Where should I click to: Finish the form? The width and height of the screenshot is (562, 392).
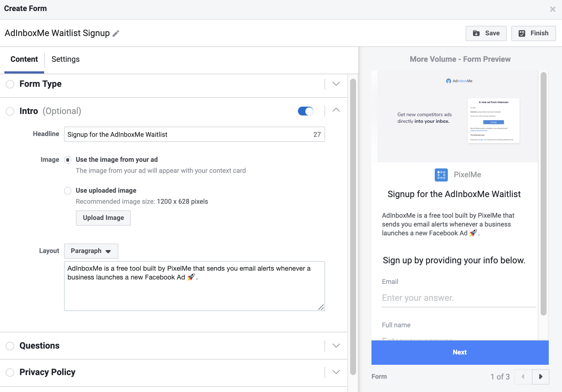tap(533, 33)
